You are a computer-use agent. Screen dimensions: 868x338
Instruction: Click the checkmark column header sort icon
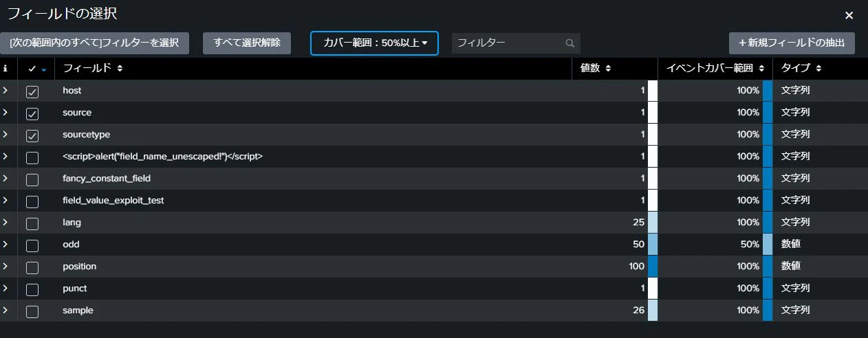pos(44,69)
